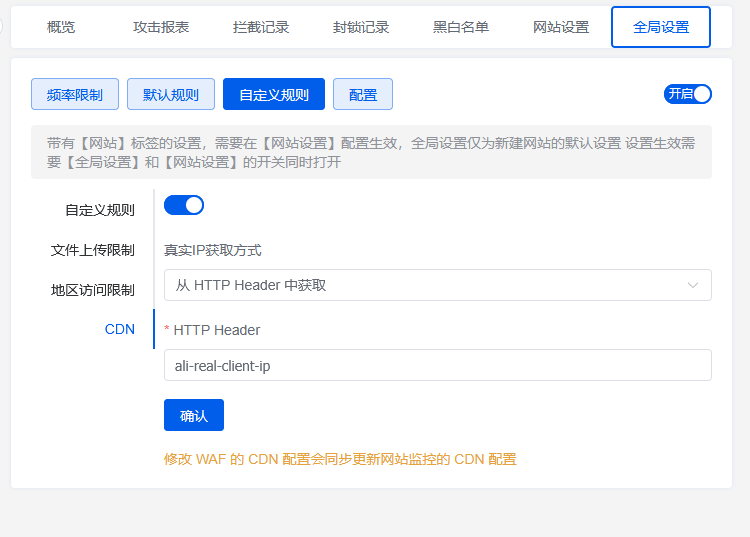Open the 默认规则 section button

pyautogui.click(x=171, y=94)
